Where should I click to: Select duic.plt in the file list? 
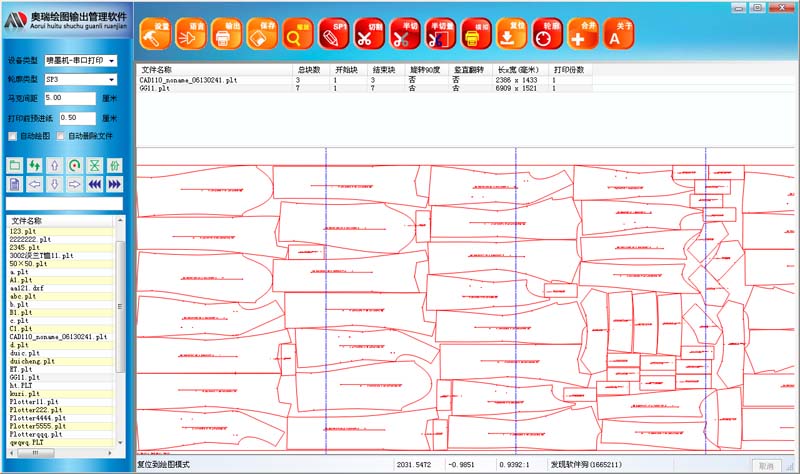[60, 354]
